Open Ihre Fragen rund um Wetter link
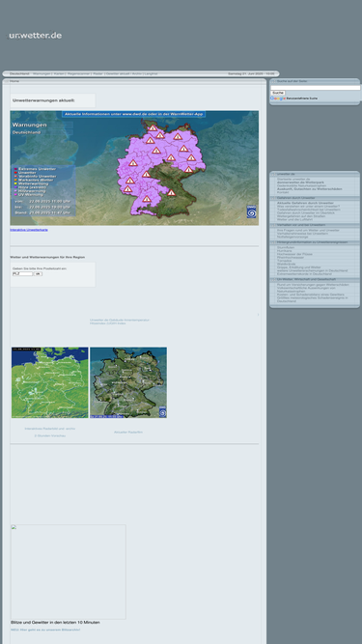This screenshot has height=644, width=362. point(308,230)
